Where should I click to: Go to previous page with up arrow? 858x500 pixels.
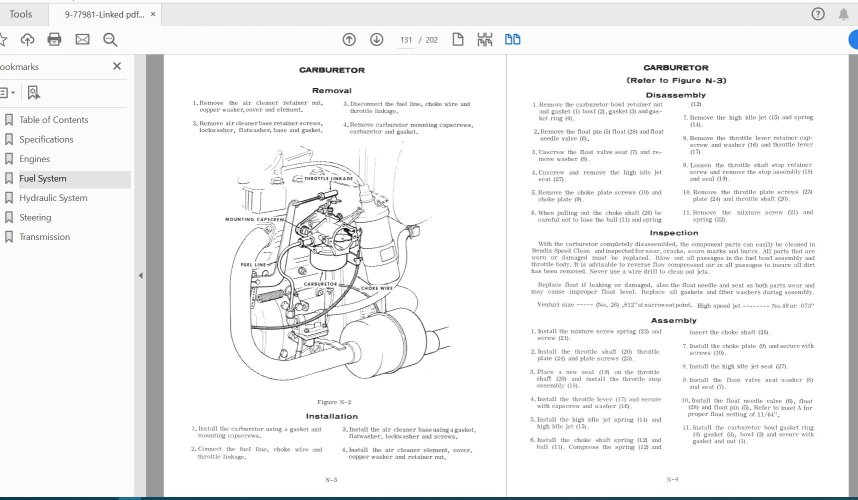click(348, 40)
